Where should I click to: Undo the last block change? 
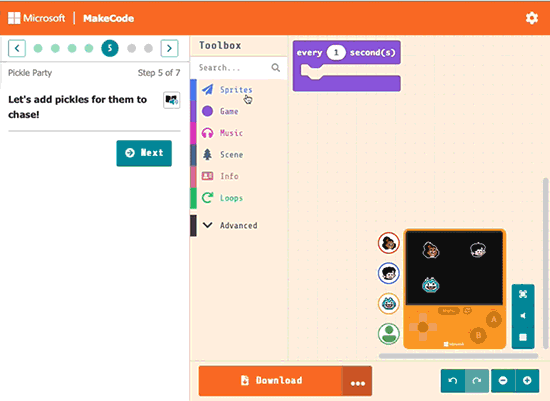(453, 380)
